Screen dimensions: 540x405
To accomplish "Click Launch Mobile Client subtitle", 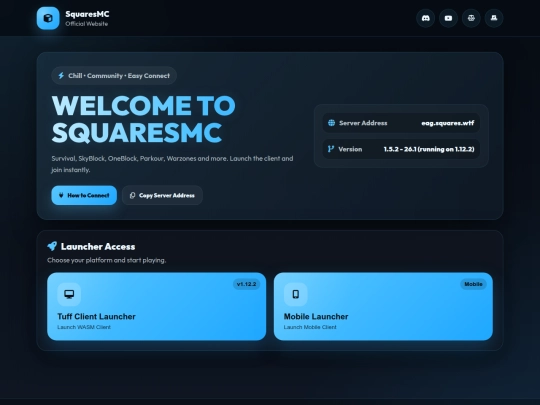I will click(x=310, y=327).
